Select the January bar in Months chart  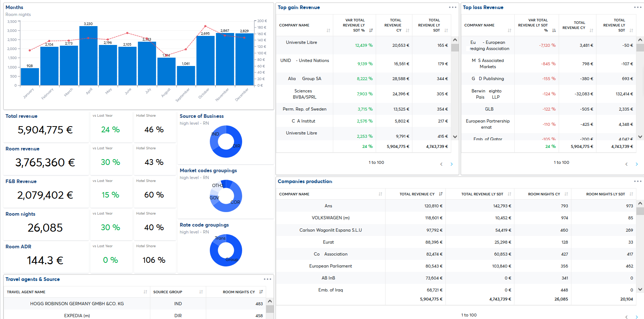coord(30,77)
